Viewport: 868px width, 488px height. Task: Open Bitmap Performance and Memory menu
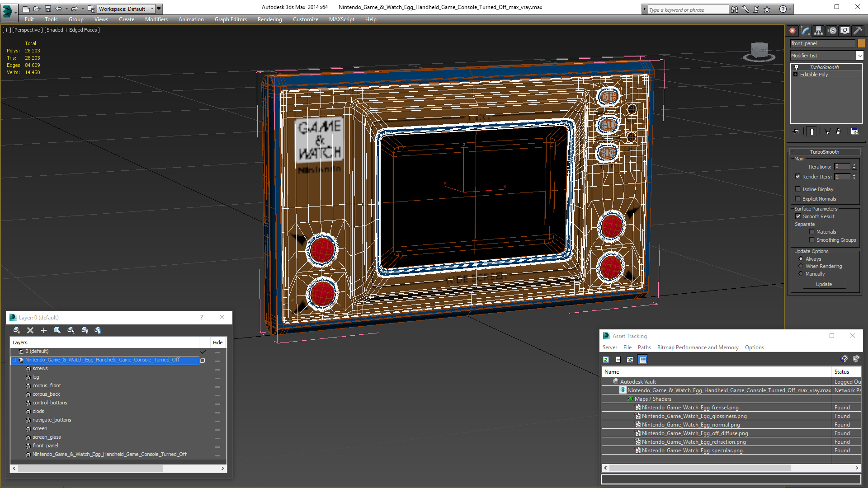(698, 347)
